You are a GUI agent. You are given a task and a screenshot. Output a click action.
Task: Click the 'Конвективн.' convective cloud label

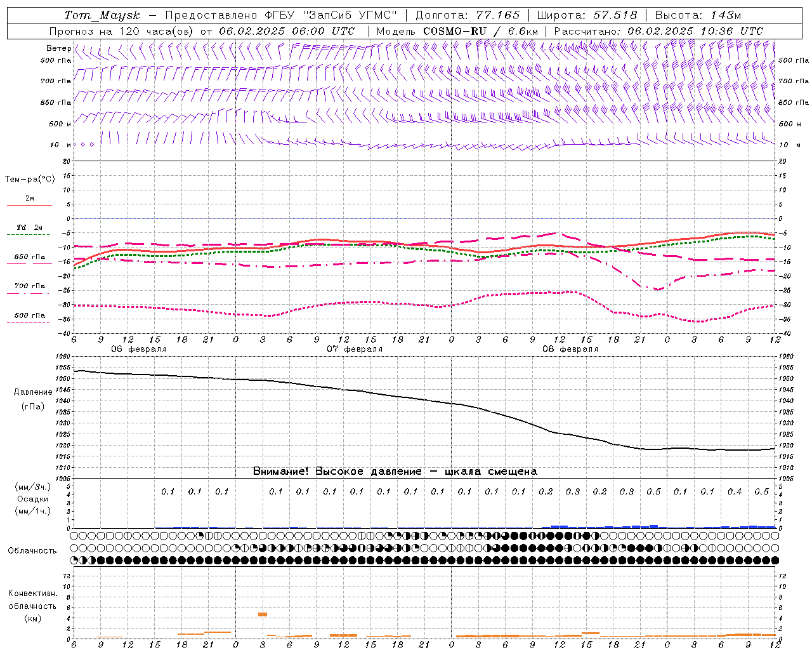32,594
